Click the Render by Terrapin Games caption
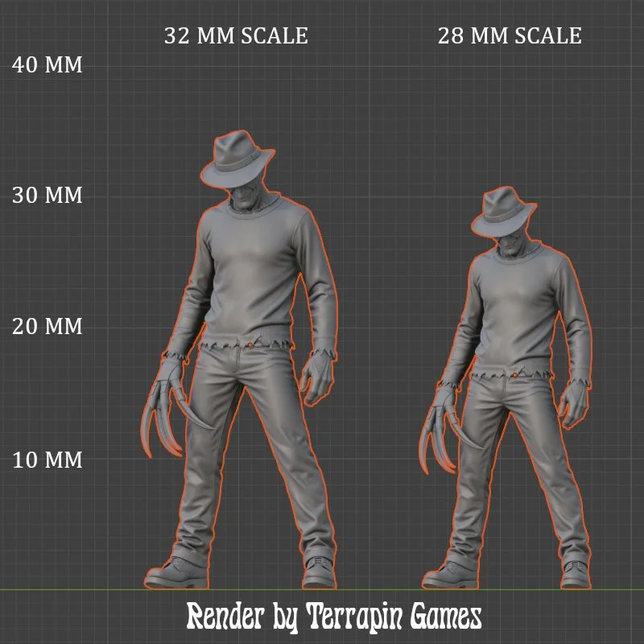The image size is (644, 644). [x=334, y=617]
